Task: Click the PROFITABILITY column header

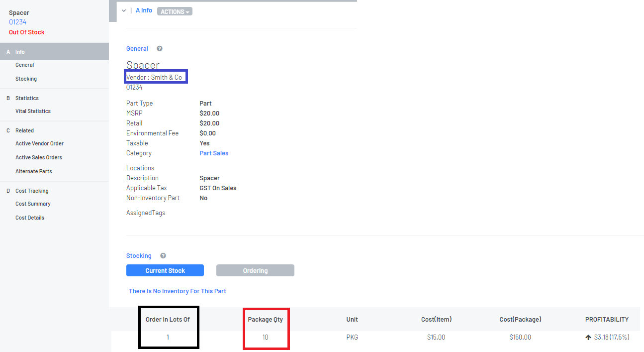Action: (607, 320)
